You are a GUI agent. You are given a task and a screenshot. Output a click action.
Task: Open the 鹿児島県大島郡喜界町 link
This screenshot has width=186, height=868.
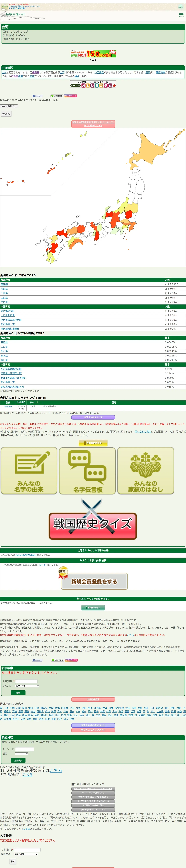click(x=12, y=387)
